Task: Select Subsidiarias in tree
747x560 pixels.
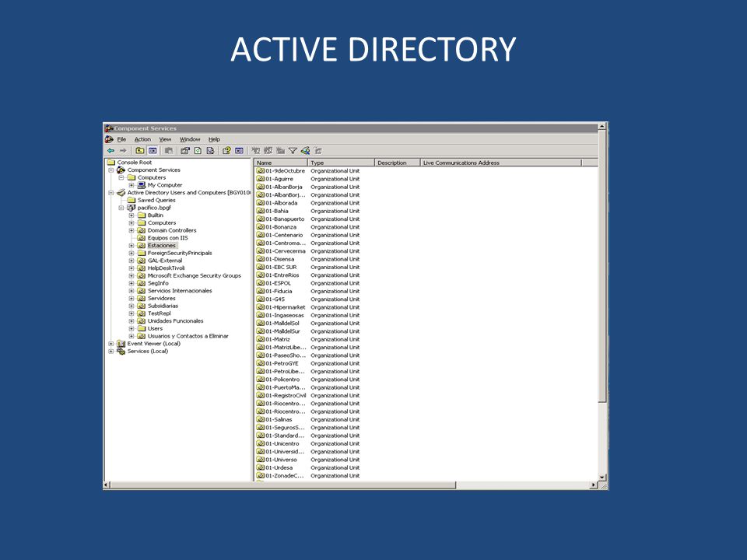Action: tap(163, 306)
